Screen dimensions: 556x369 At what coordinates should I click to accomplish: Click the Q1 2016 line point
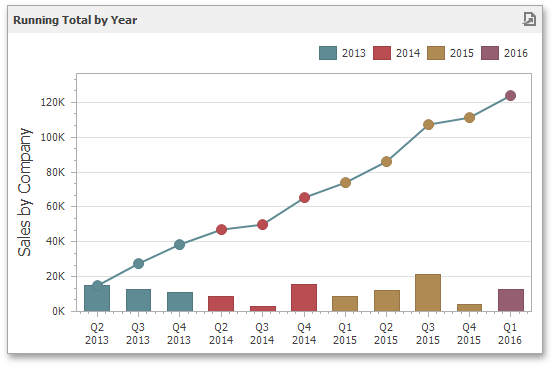click(x=510, y=95)
